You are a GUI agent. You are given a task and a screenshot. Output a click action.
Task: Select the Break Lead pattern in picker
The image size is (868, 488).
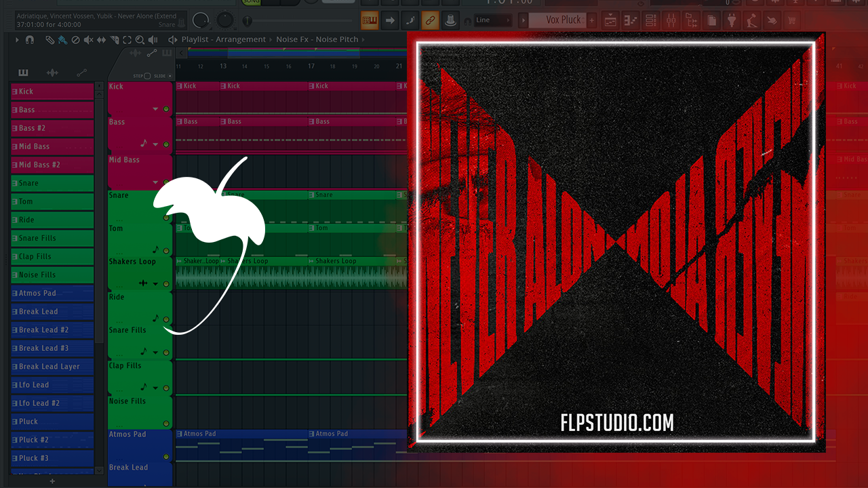39,312
